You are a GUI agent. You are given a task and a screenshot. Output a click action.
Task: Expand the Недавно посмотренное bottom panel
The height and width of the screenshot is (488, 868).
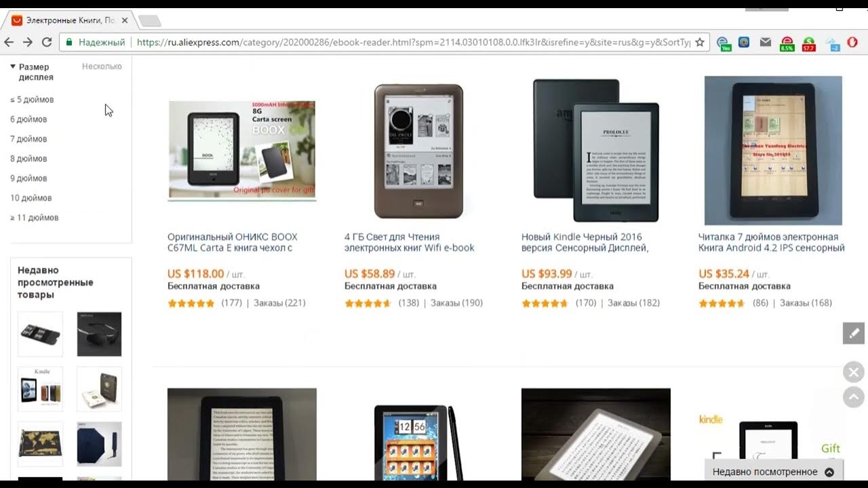[773, 472]
